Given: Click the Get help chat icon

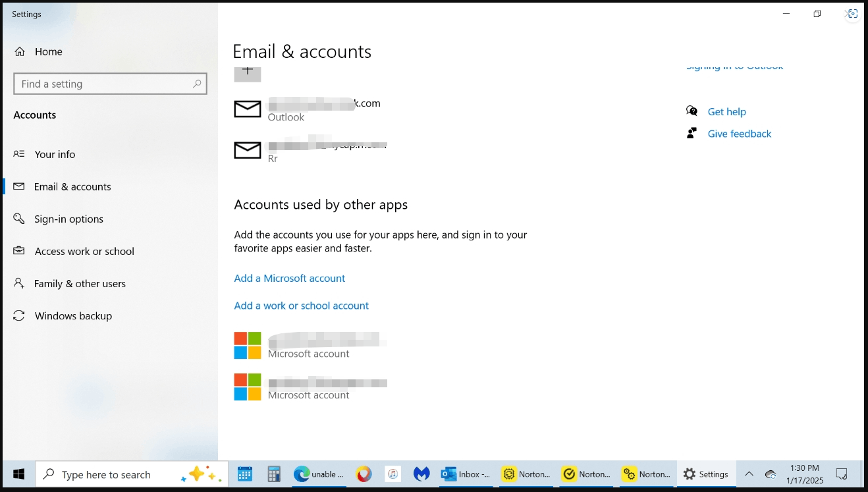Looking at the screenshot, I should click(x=692, y=111).
